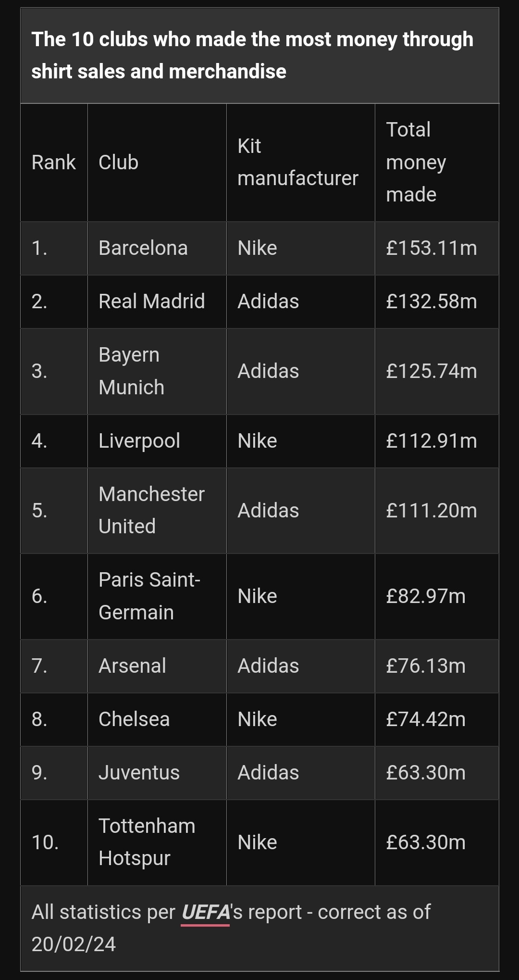
Task: Tap the Bayern Munich cell
Action: coord(157,371)
